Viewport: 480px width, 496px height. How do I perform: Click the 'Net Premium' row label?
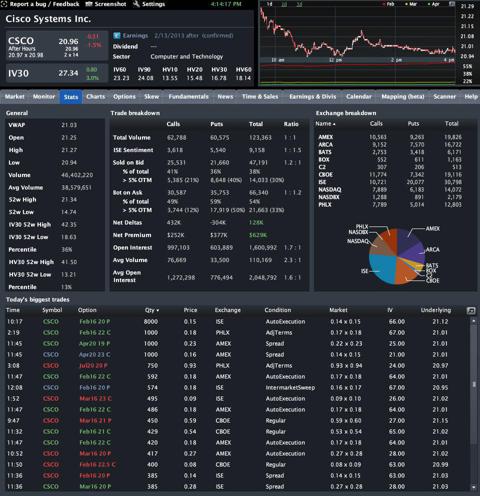point(132,235)
